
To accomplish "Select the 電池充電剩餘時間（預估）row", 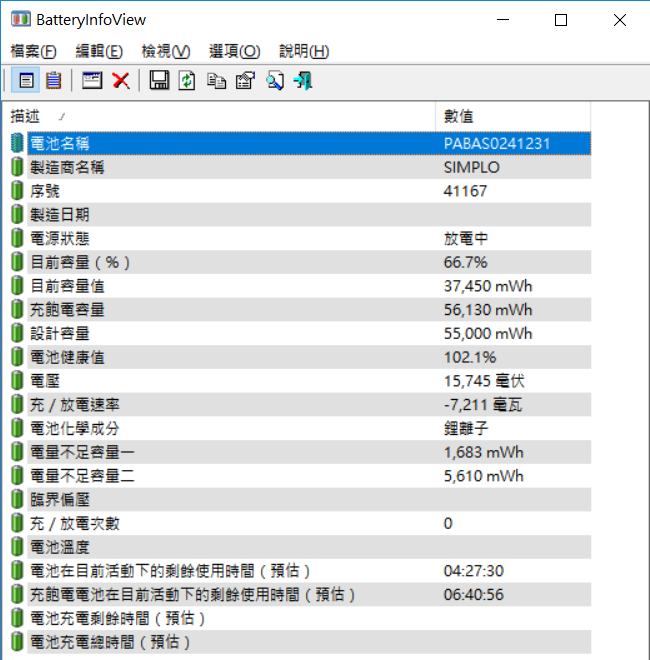I will (301, 618).
